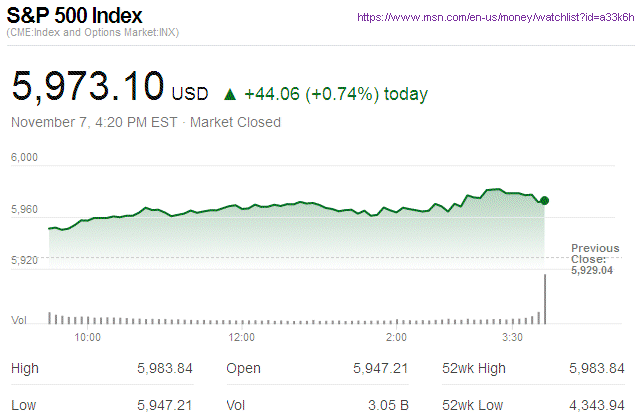640x420 pixels.
Task: Click the 2:00 time axis label
Action: (x=396, y=337)
